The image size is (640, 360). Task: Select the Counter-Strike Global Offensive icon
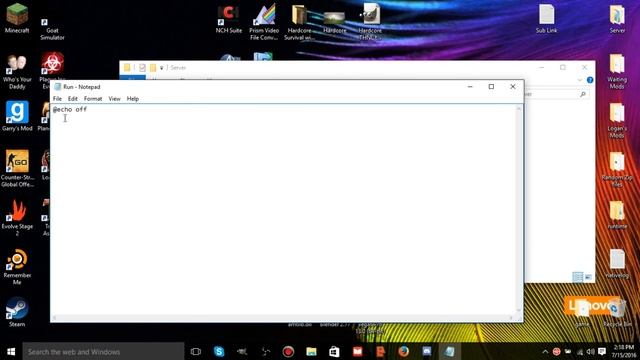pos(17,168)
